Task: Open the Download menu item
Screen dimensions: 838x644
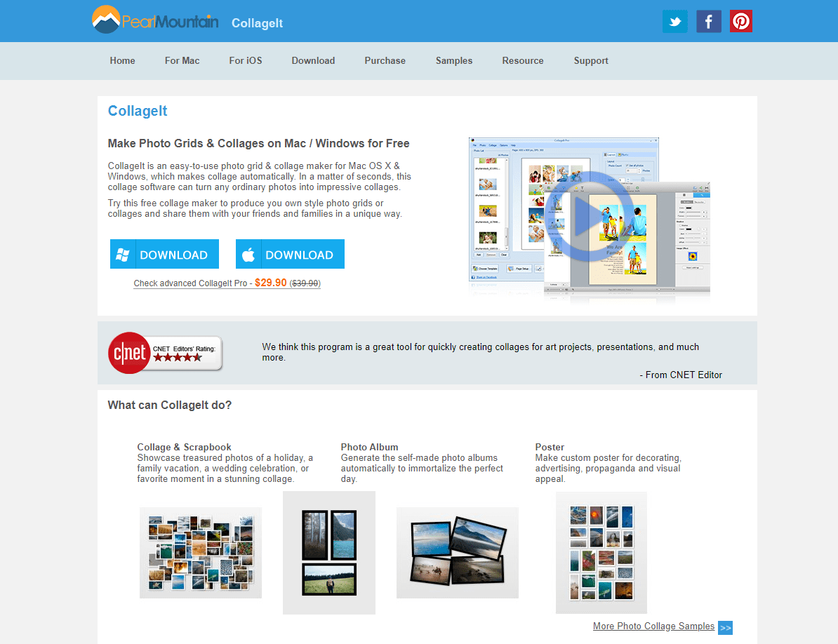Action: (x=313, y=61)
